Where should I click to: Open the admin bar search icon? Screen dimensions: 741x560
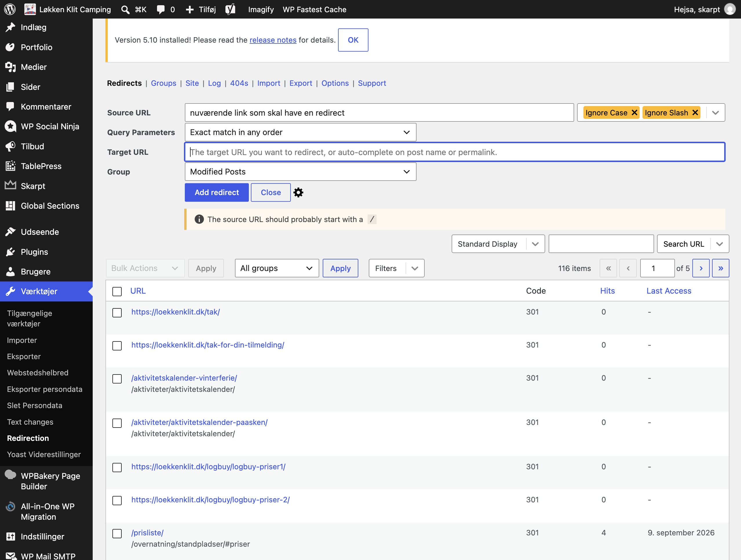click(125, 9)
